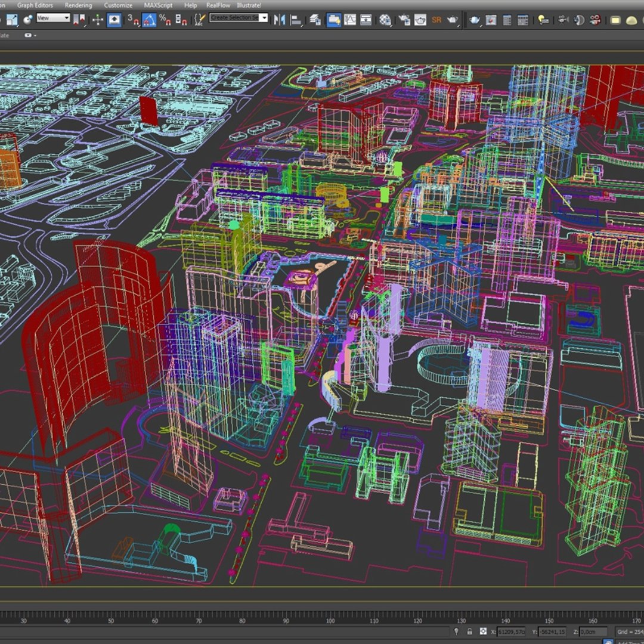644x644 pixels.
Task: Open Curve Editor icon
Action: pos(350,19)
